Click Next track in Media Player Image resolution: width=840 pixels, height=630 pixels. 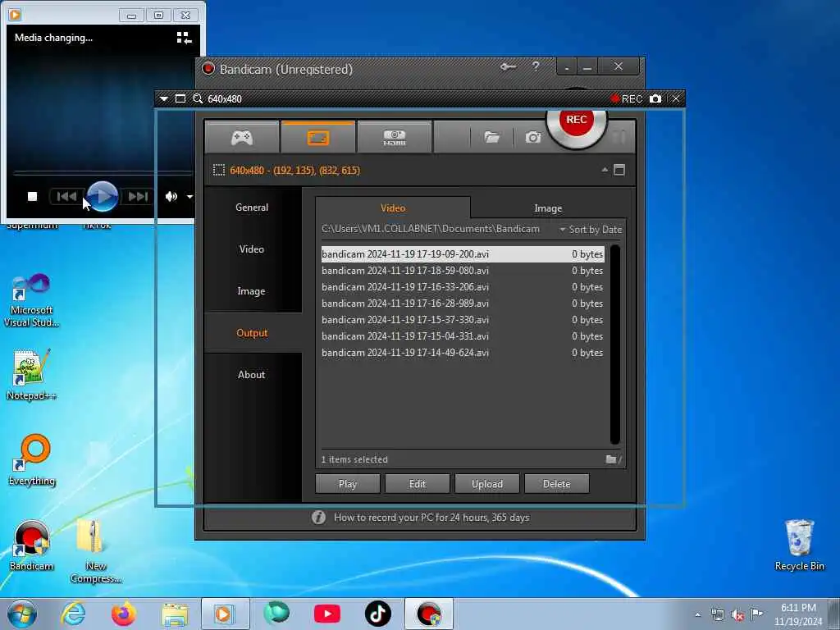[x=138, y=197]
